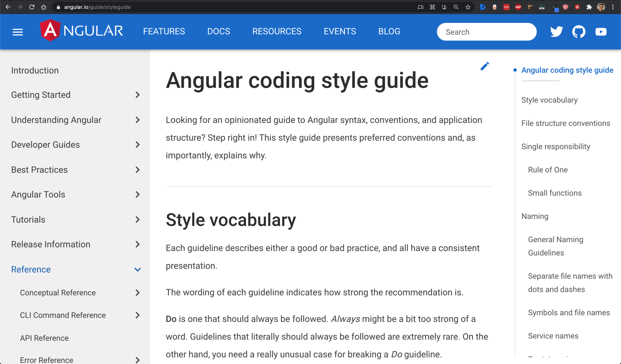Screen dimensions: 621x364
Task: Open the DOCS navigation item
Action: [x=218, y=32]
